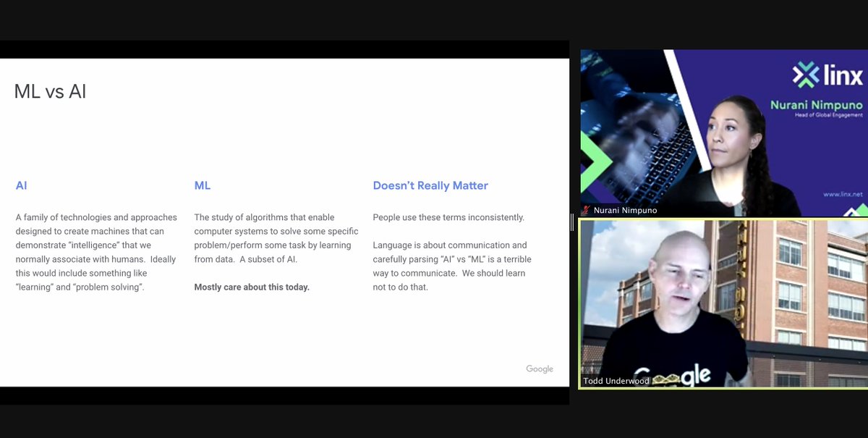Click the '“learning” and “problem solving”.' line
Screen dimensions: 868x438
(80, 287)
